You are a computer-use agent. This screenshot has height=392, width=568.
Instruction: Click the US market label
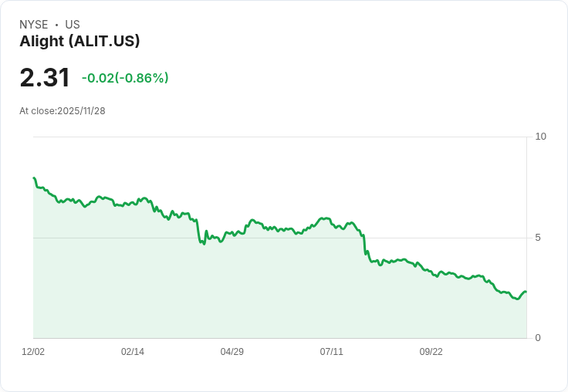(x=73, y=25)
